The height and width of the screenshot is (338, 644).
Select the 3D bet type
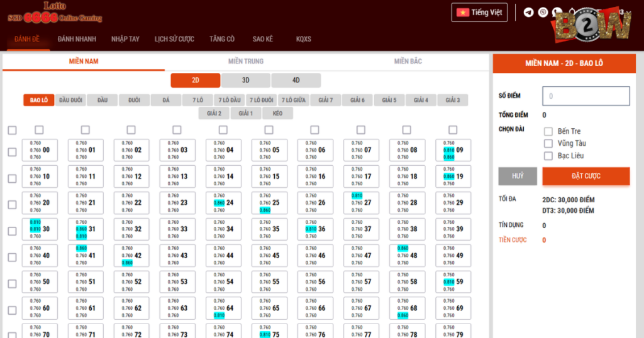click(x=246, y=80)
